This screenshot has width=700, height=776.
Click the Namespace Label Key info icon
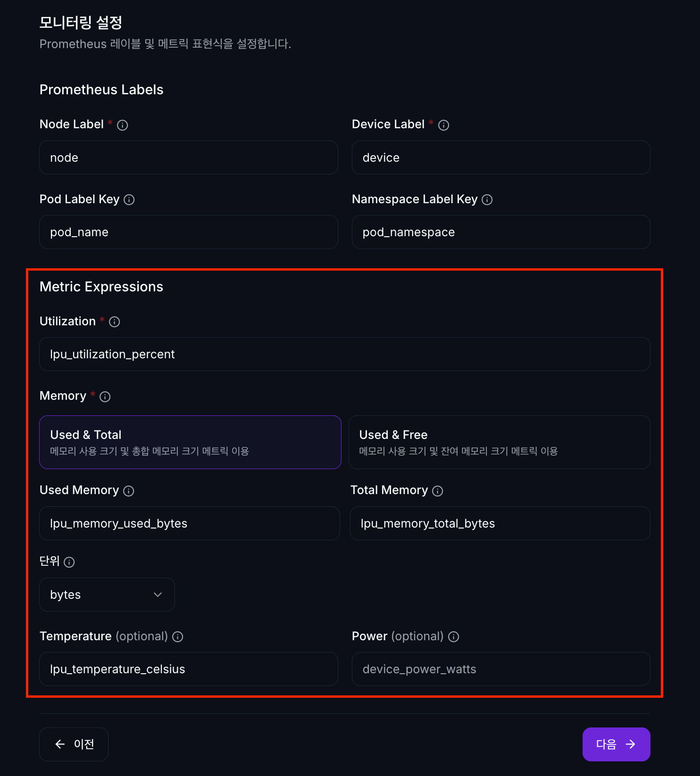[x=487, y=200]
